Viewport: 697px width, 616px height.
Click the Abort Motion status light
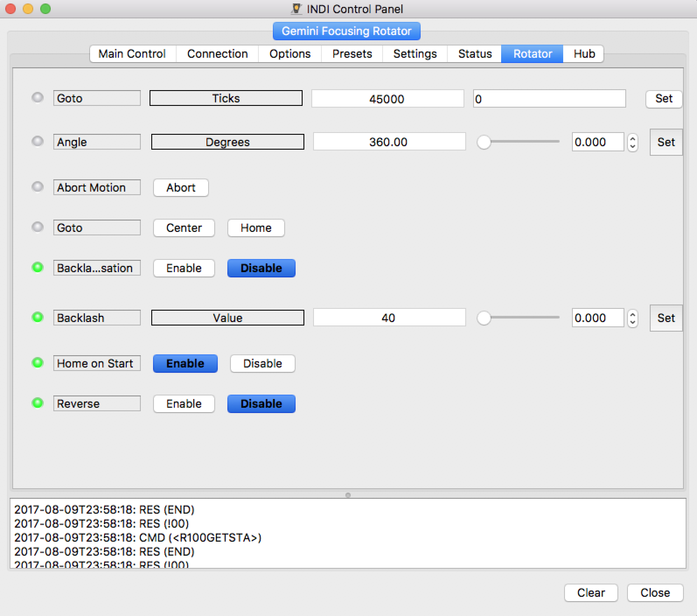click(38, 186)
